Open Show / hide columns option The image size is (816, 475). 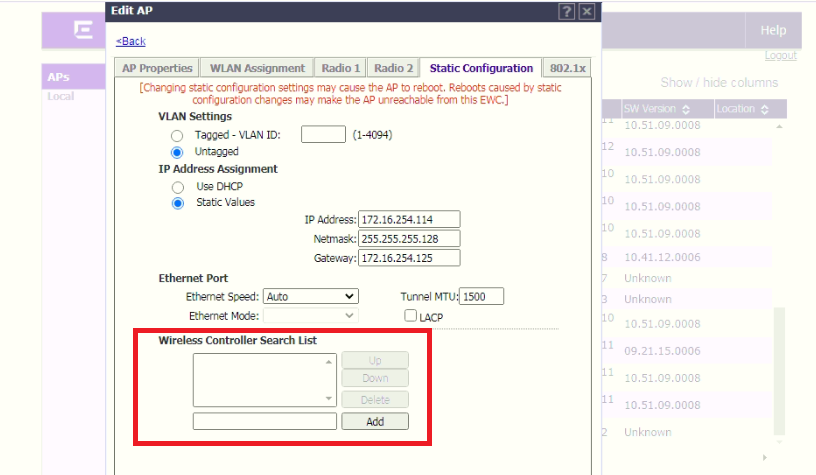point(718,82)
